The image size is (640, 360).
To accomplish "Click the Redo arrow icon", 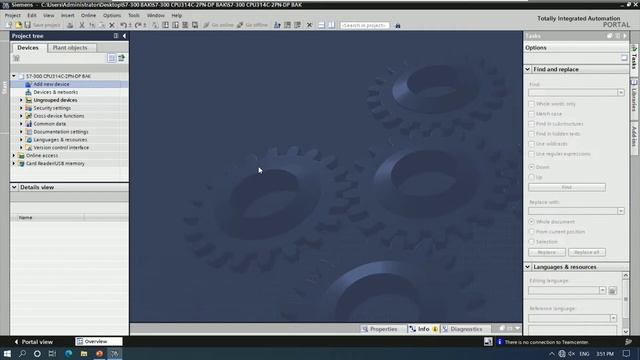I will [x=139, y=25].
